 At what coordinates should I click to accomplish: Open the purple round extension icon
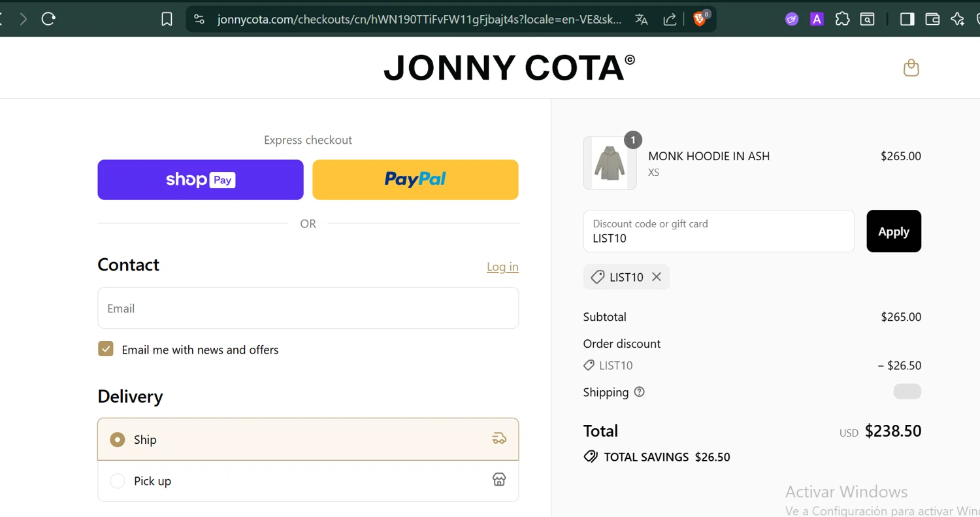tap(792, 20)
